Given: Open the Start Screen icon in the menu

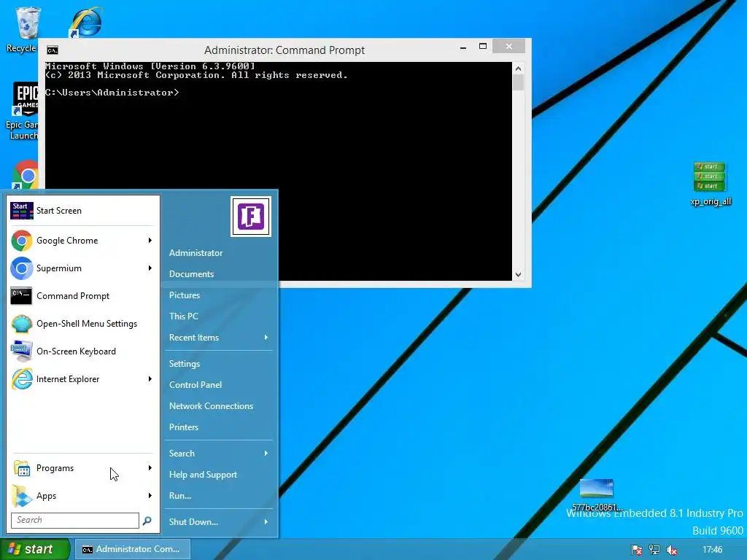Looking at the screenshot, I should click(x=21, y=211).
